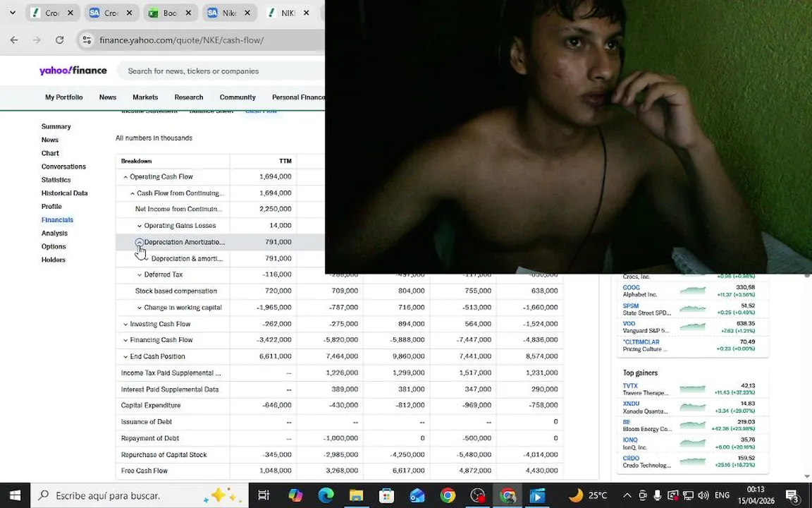Expand Change in working capital row
The height and width of the screenshot is (508, 812).
click(140, 308)
